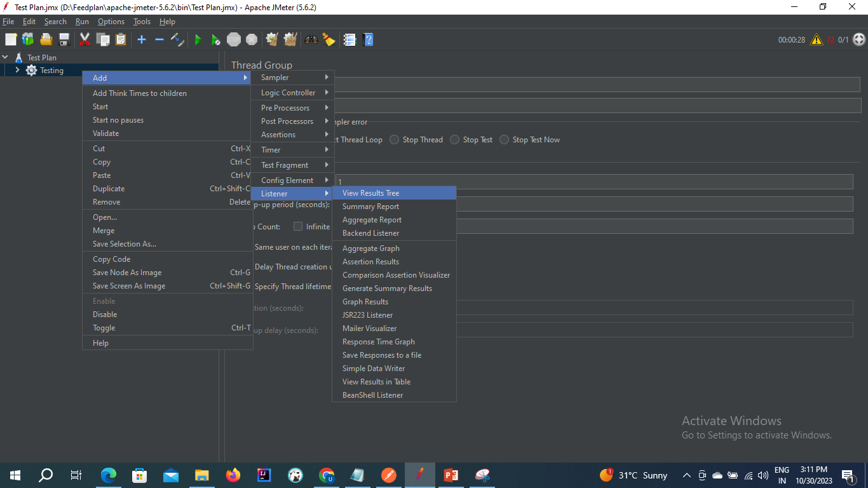This screenshot has width=868, height=488.
Task: Choose View Results in Table listener
Action: 394,382
